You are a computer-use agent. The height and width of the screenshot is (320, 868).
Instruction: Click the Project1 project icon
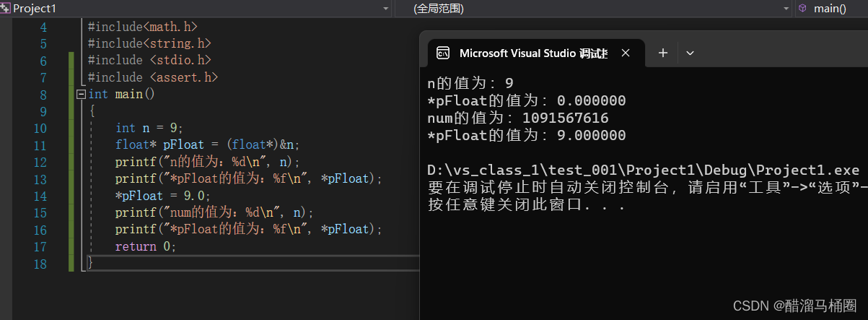click(6, 8)
